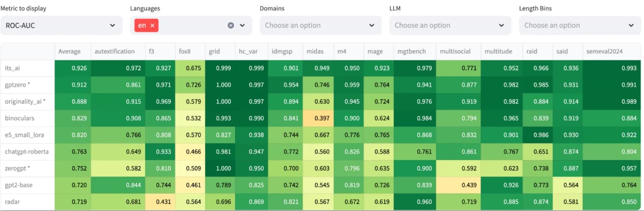Open the Domains dropdown
The width and height of the screenshot is (644, 211).
[x=320, y=25]
